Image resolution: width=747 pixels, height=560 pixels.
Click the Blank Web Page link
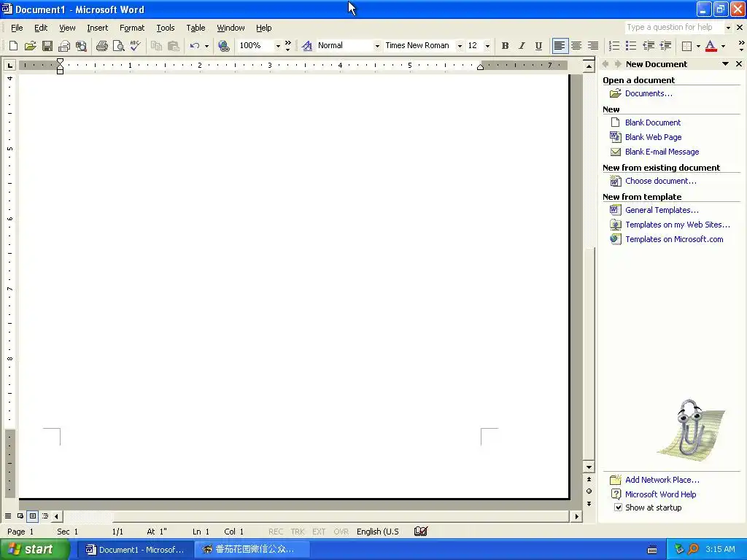pyautogui.click(x=653, y=137)
